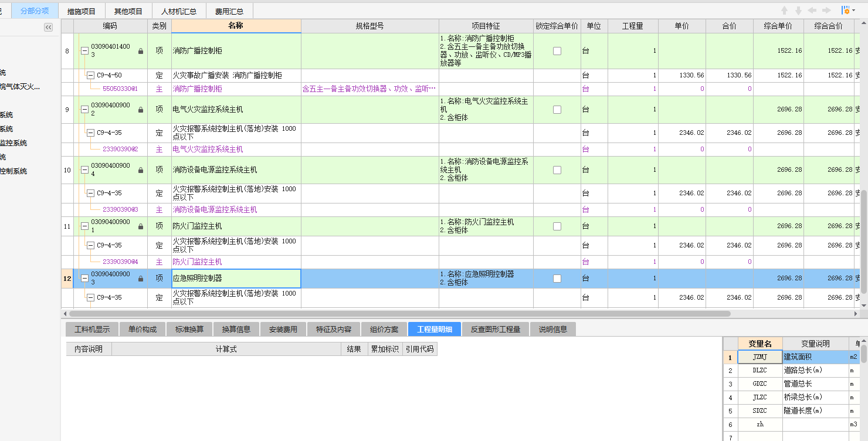This screenshot has width=868, height=441.
Task: Click the right (demote) arrow icon
Action: (826, 11)
